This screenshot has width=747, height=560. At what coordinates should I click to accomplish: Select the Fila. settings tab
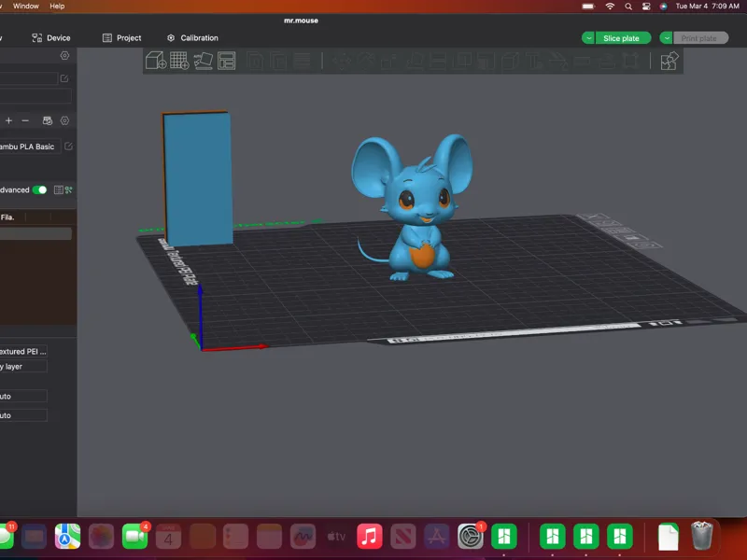click(7, 217)
